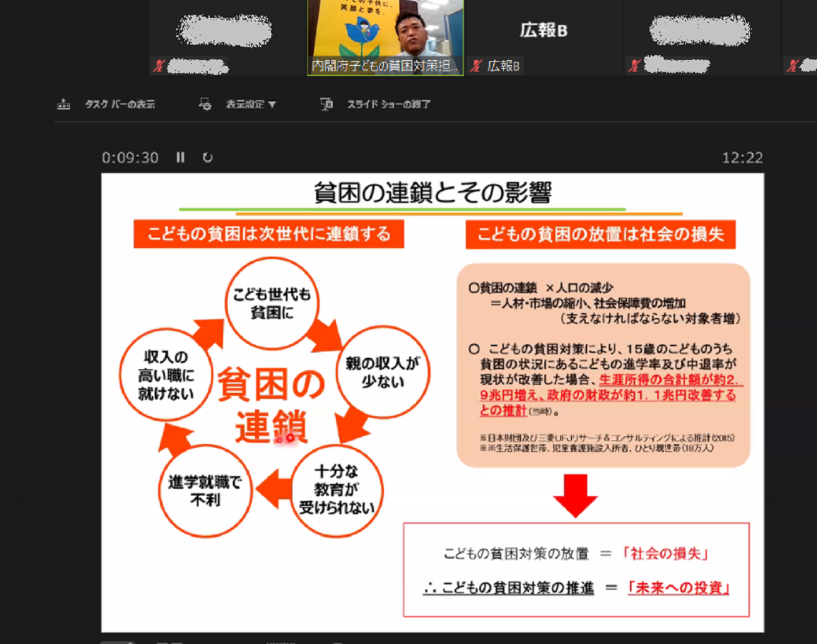The image size is (817, 644).
Task: Click スライド ショーの終了 to end slideshow
Action: pos(388,105)
